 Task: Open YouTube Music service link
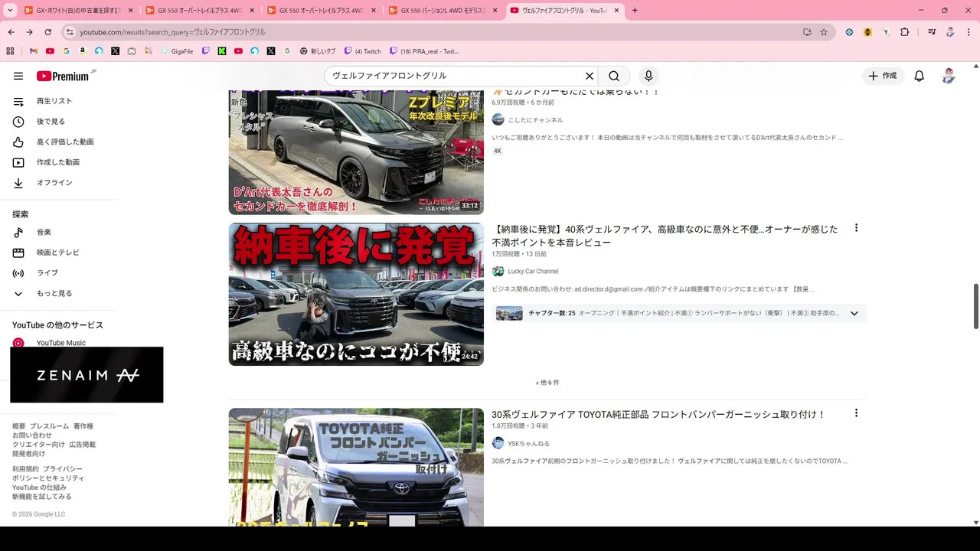click(60, 343)
